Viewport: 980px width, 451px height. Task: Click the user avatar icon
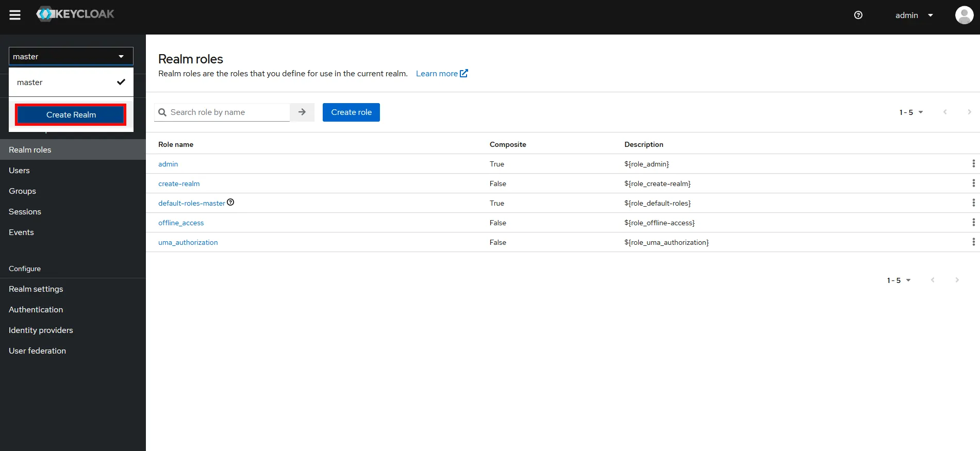[964, 15]
